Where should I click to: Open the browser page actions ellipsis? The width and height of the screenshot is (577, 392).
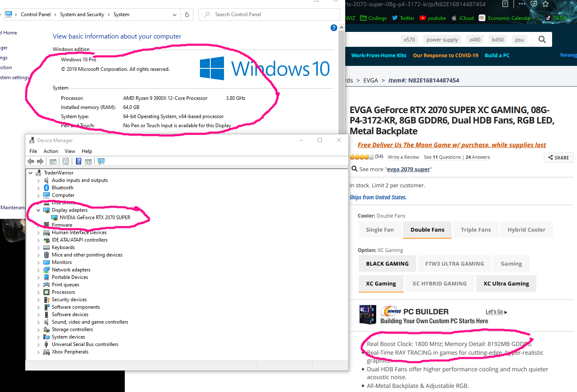pos(522,4)
